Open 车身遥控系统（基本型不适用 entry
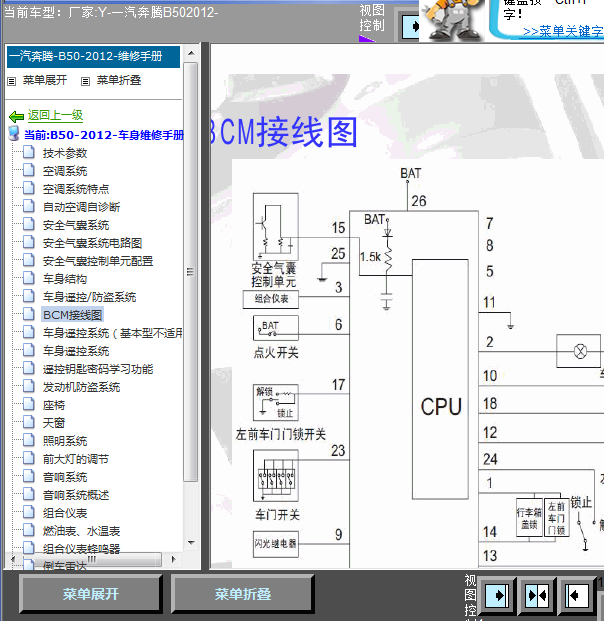This screenshot has width=604, height=621. pos(112,333)
